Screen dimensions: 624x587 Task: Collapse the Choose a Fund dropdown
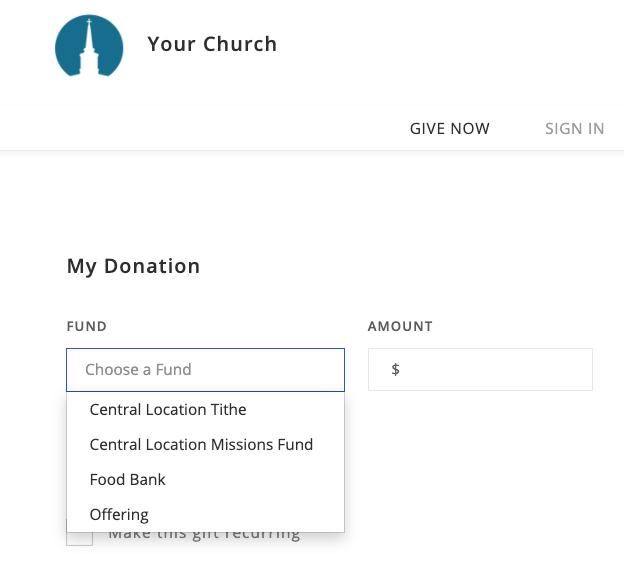click(x=205, y=370)
